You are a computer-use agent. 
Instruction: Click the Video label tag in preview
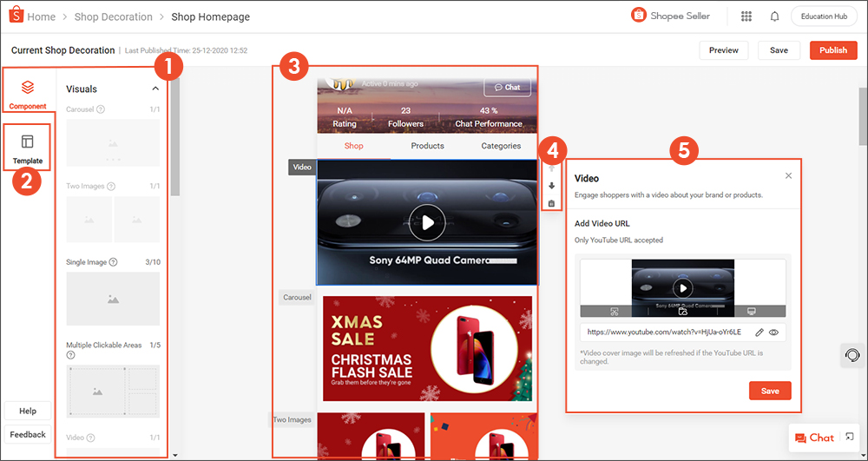pos(302,168)
